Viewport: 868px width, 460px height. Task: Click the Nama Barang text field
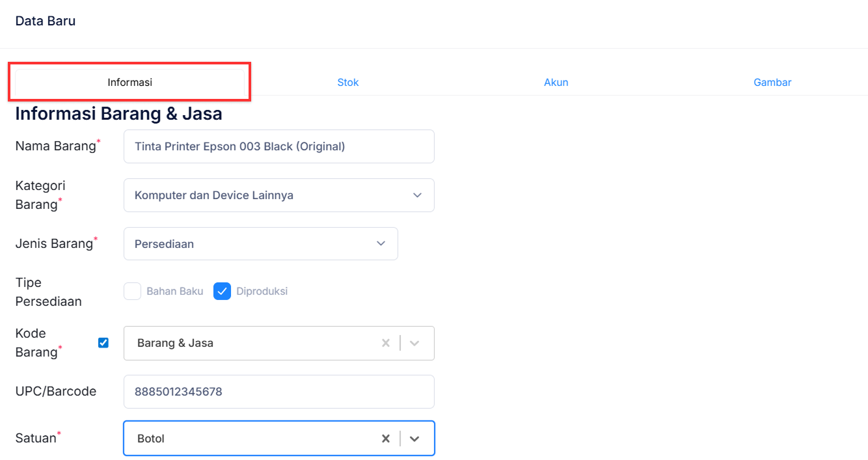click(x=278, y=146)
